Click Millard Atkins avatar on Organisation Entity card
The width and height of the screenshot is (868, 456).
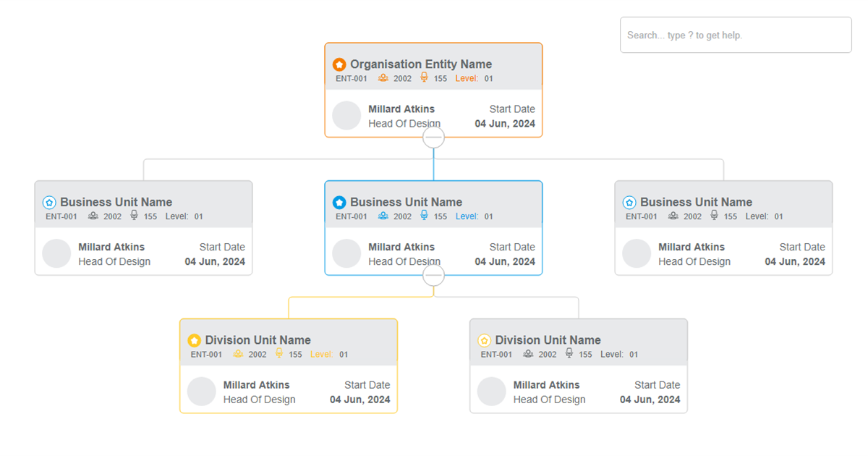[x=346, y=115]
